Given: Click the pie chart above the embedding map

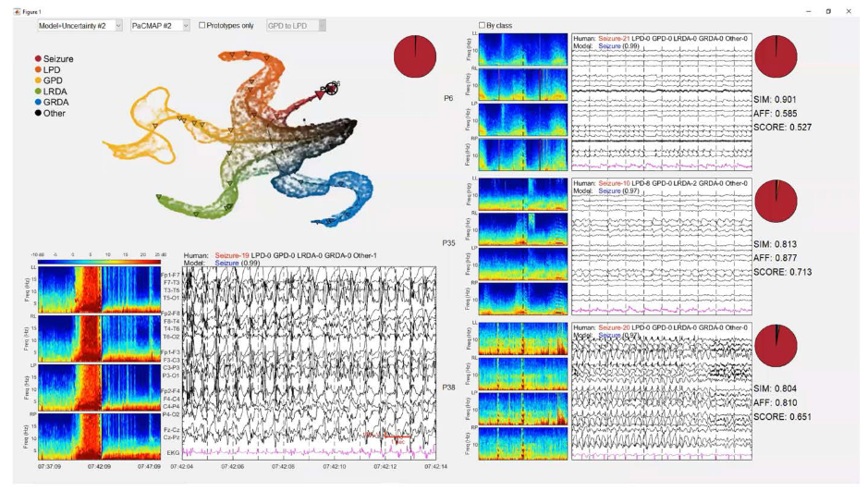Looking at the screenshot, I should pyautogui.click(x=417, y=58).
